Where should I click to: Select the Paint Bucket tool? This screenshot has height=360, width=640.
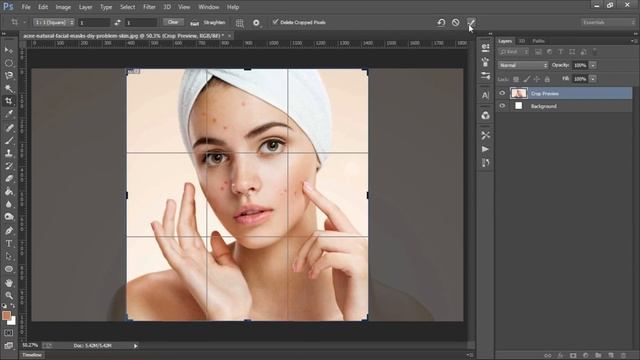[x=9, y=191]
